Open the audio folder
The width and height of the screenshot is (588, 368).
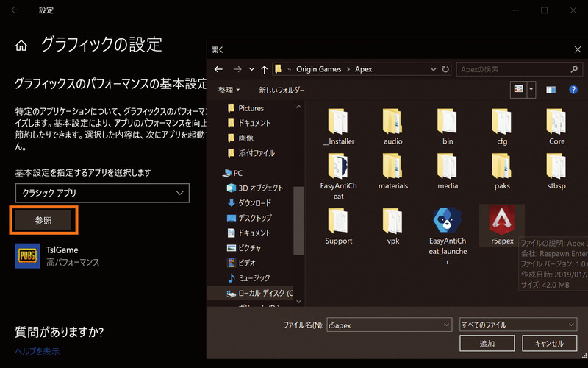[x=392, y=127]
